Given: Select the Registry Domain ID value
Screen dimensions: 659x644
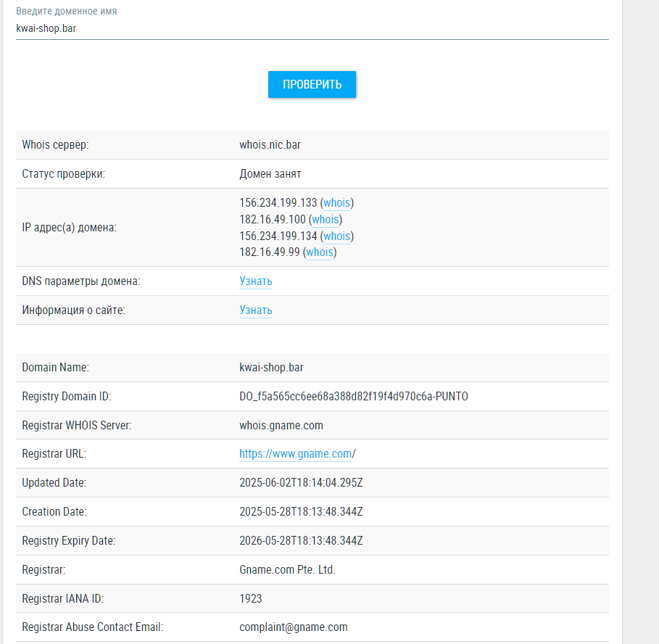Looking at the screenshot, I should (354, 396).
